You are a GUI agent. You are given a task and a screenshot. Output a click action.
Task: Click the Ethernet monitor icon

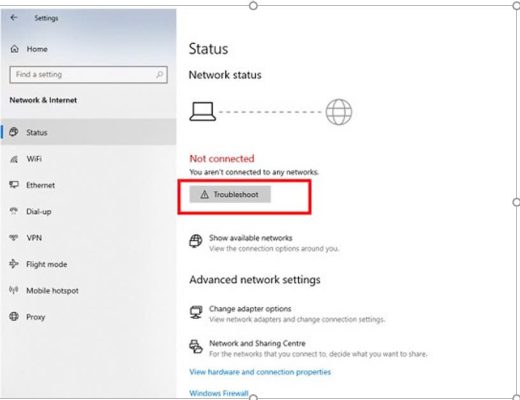[x=14, y=185]
